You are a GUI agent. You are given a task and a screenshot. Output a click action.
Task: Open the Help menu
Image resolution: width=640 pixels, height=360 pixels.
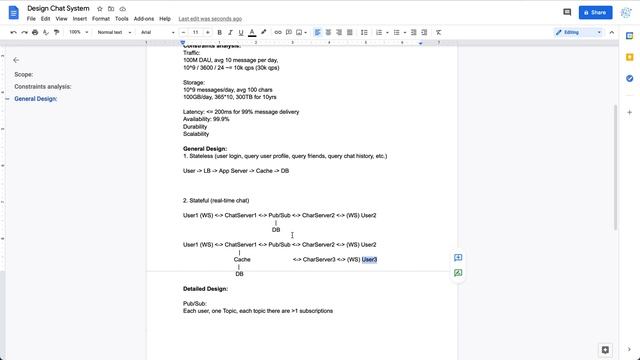(x=165, y=19)
